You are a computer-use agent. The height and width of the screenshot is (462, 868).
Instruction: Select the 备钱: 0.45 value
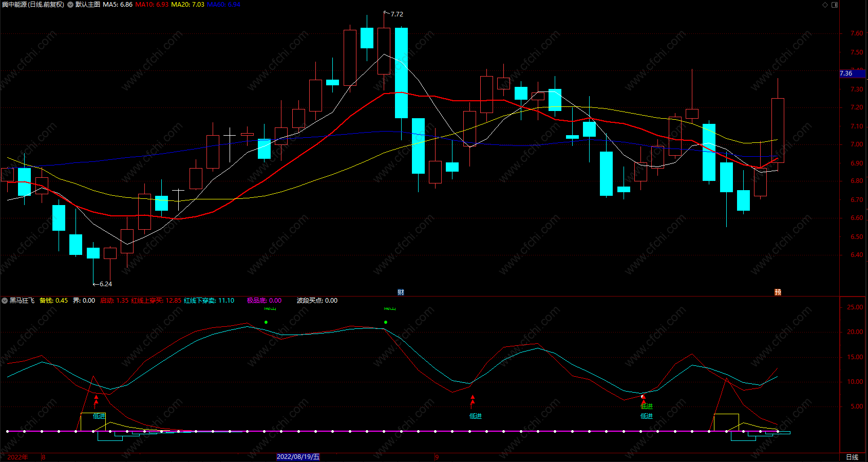click(x=53, y=301)
